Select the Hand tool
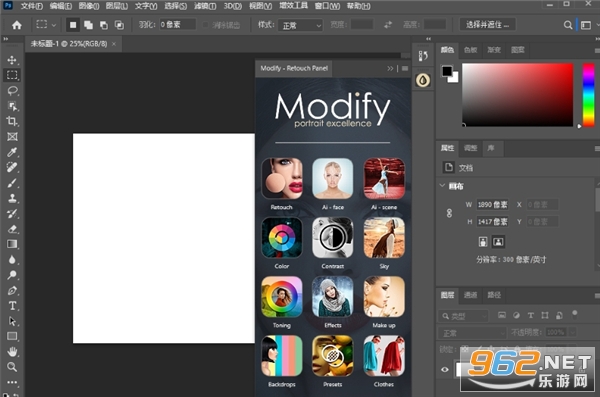This screenshot has width=600, height=397. (x=12, y=351)
